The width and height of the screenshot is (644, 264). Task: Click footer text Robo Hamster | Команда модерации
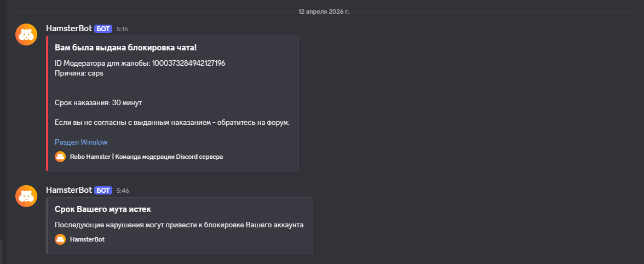pyautogui.click(x=146, y=157)
